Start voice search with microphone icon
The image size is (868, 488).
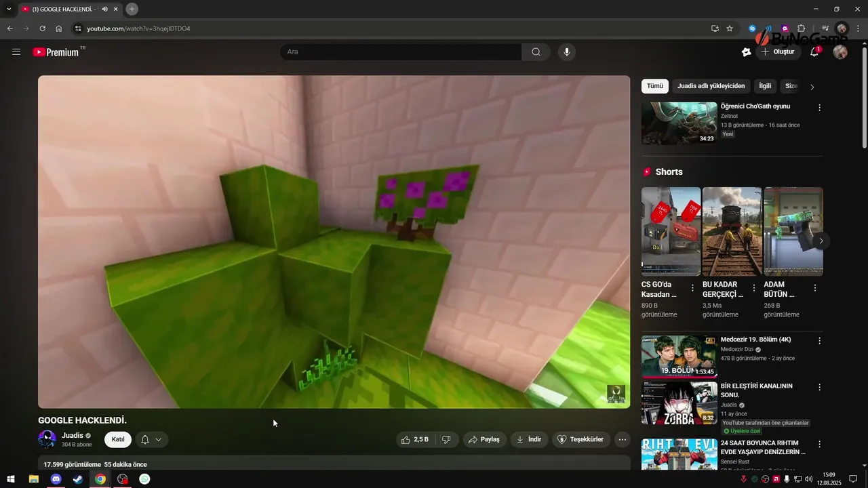567,52
